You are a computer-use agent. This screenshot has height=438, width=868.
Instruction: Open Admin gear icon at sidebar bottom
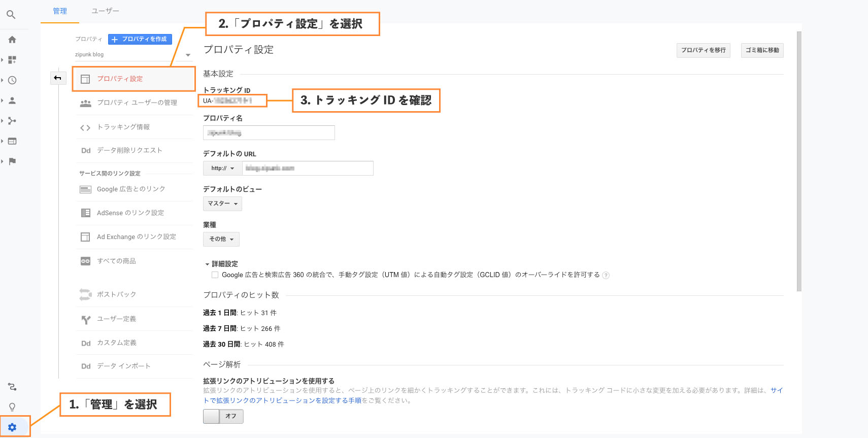[x=12, y=427]
